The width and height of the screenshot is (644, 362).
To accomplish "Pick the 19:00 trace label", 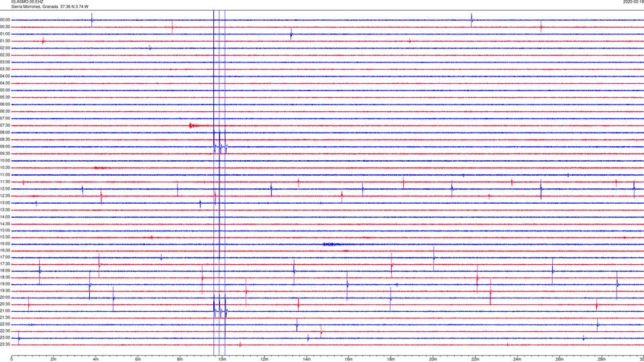I will (x=5, y=284).
